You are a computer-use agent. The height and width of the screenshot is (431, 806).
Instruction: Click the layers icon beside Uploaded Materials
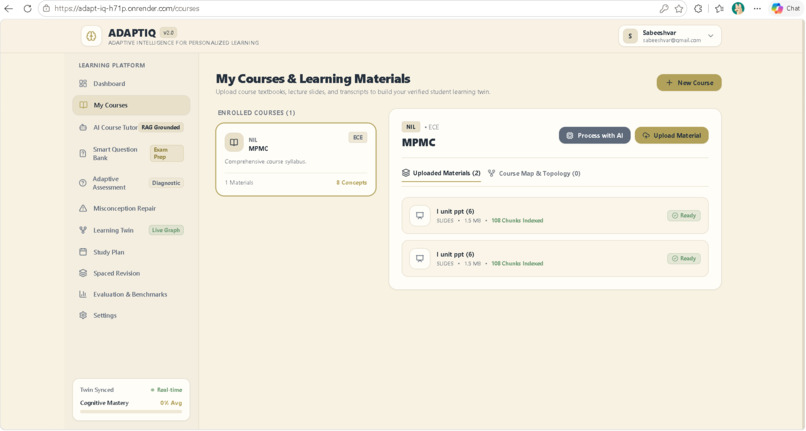pos(406,173)
